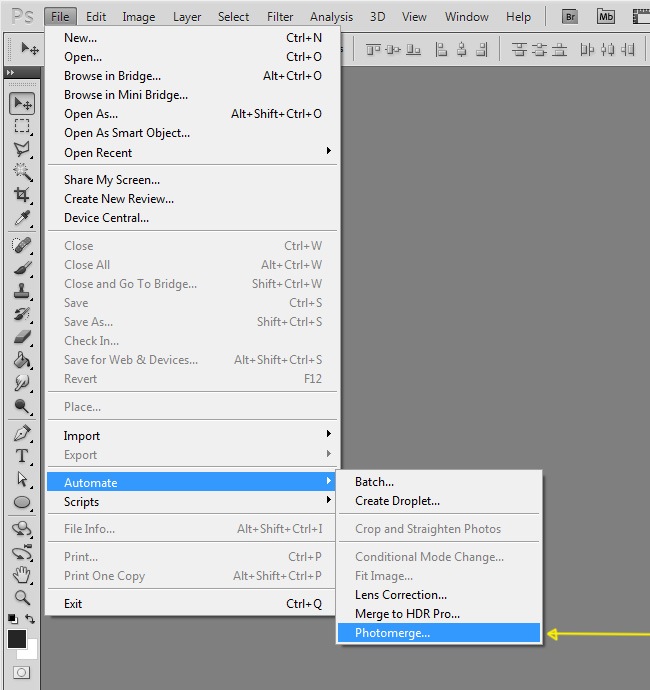Select the 3D Camera Orbit tool
650x690 pixels.
[22, 552]
